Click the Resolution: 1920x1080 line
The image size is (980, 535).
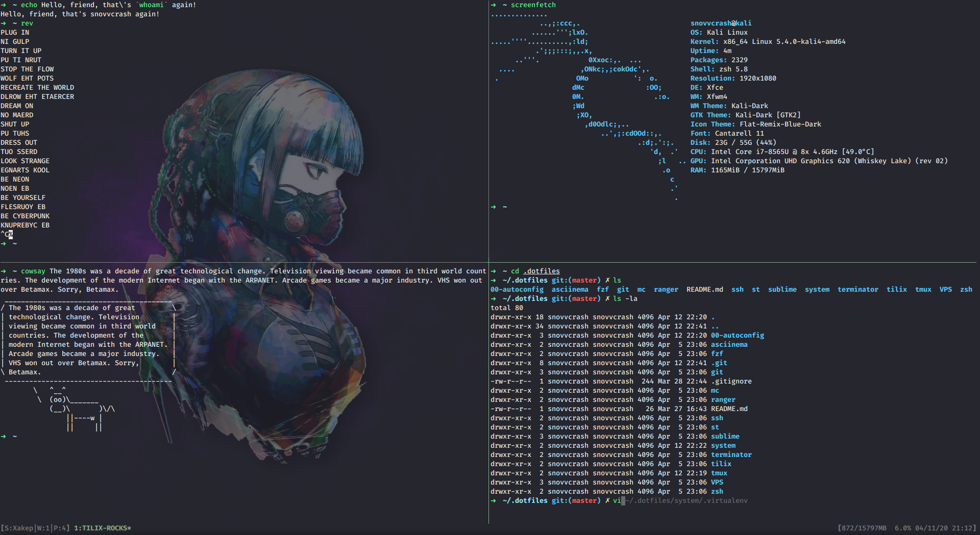coord(733,78)
